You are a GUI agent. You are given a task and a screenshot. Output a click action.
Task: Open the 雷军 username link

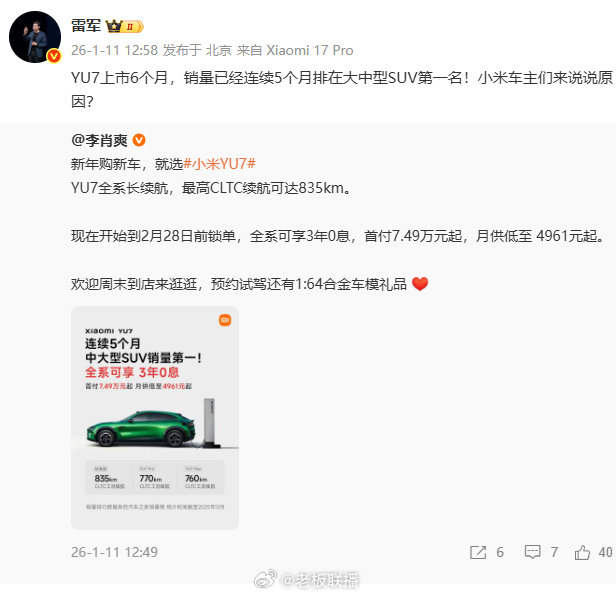pyautogui.click(x=86, y=26)
